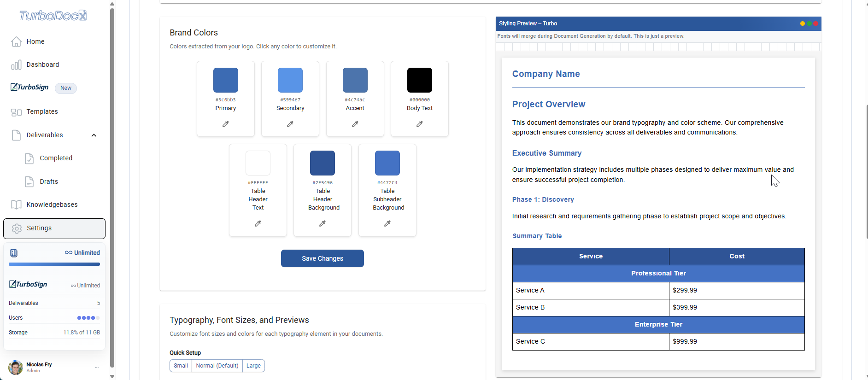Click the Company Name heading in preview
Viewport: 868px width, 380px height.
[546, 74]
